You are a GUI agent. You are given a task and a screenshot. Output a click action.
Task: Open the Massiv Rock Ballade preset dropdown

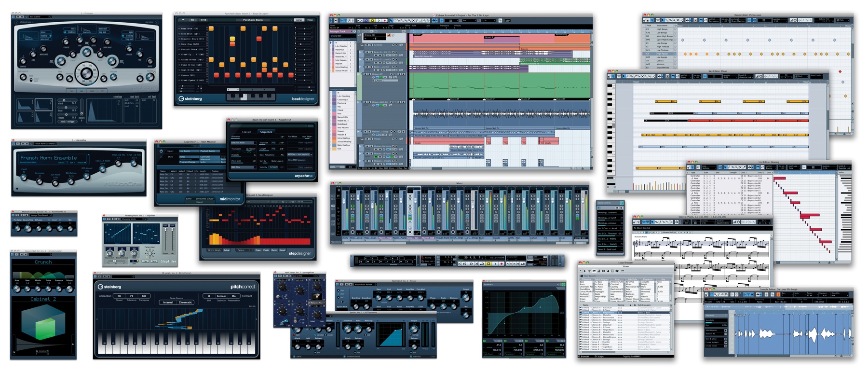(364, 284)
